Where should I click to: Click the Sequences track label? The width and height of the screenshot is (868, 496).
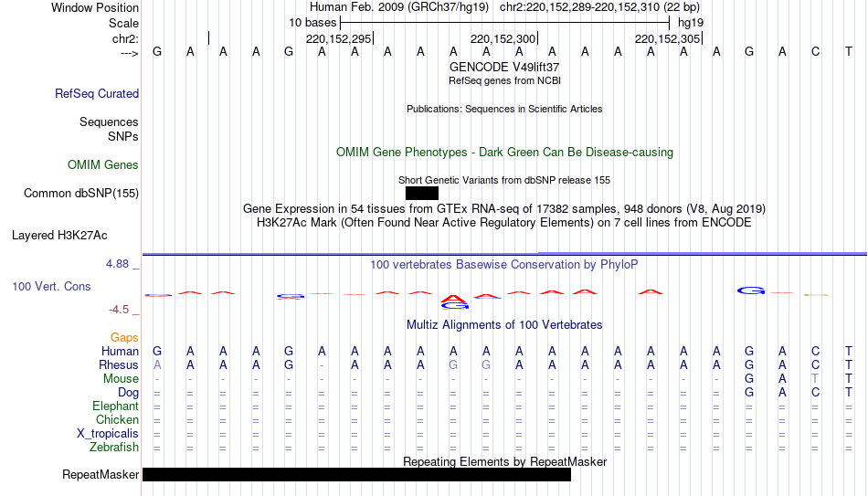tap(109, 121)
